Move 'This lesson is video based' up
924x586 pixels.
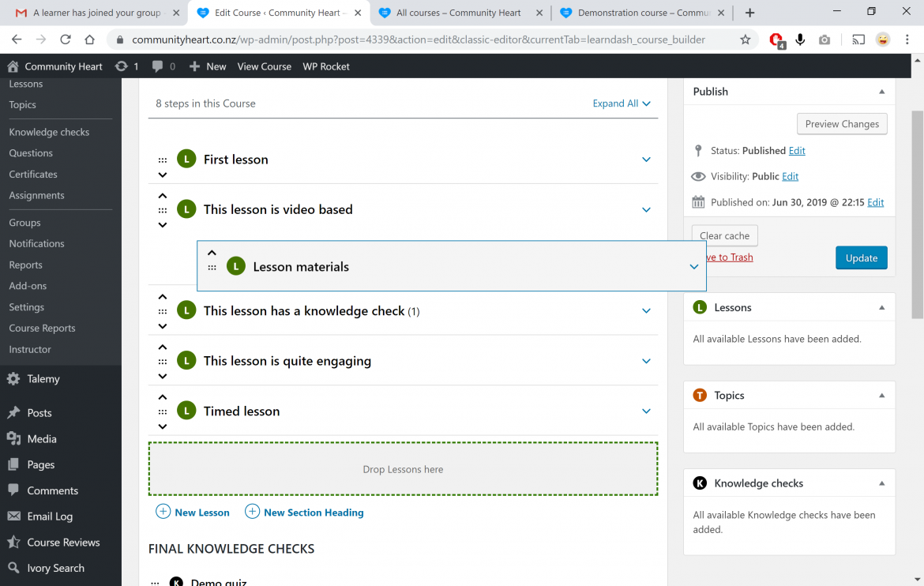[163, 196]
